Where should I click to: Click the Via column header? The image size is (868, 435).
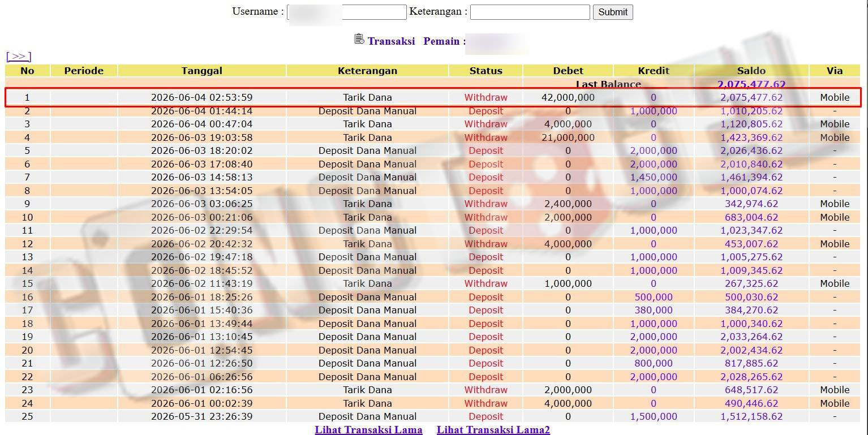click(835, 71)
